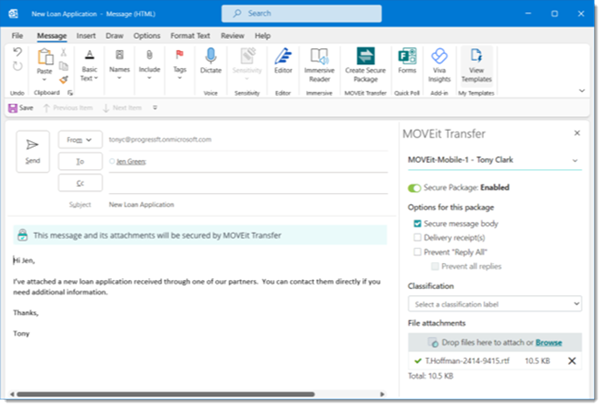Click the View Templates icon
The width and height of the screenshot is (602, 407).
[x=476, y=56]
